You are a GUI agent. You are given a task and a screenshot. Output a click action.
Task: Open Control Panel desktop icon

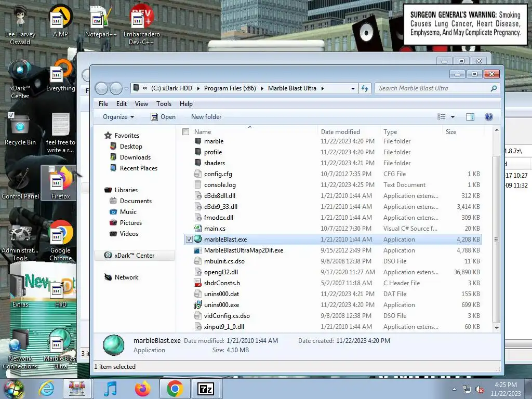click(20, 183)
